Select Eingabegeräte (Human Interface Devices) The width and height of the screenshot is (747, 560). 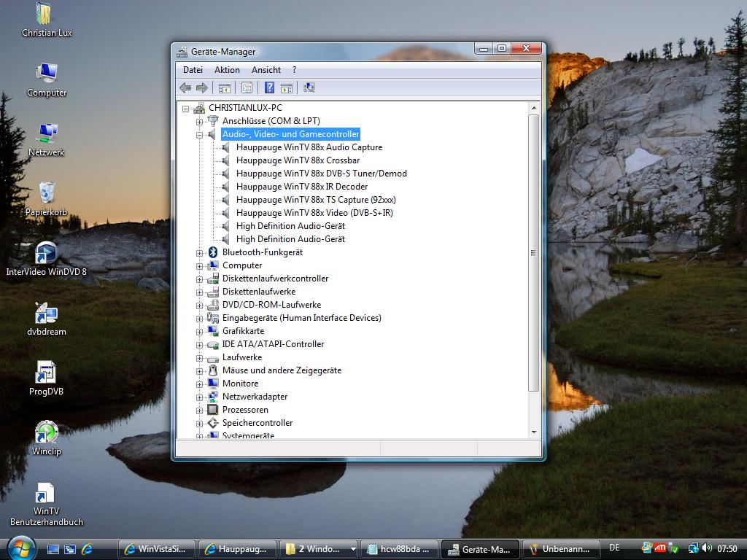tap(301, 318)
